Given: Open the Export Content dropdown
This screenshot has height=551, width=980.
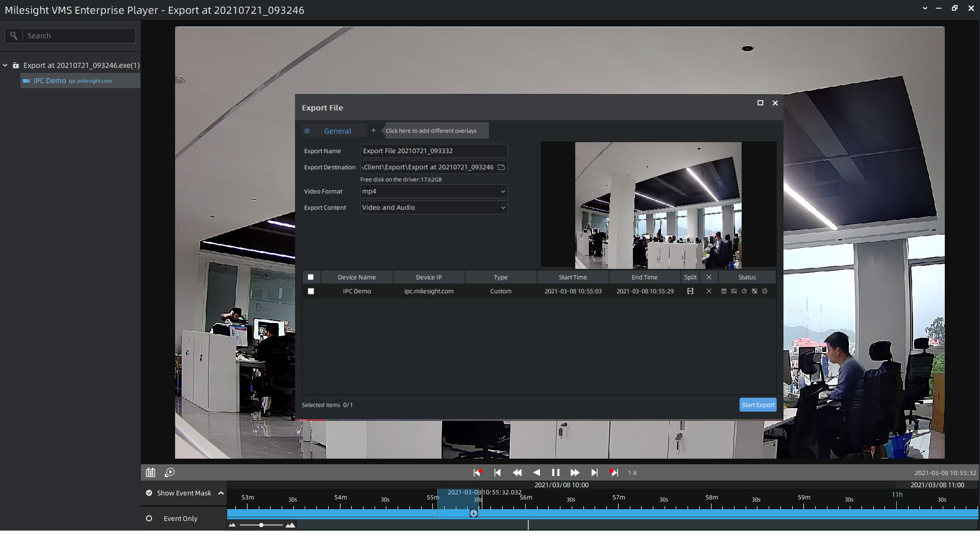Looking at the screenshot, I should pos(434,208).
